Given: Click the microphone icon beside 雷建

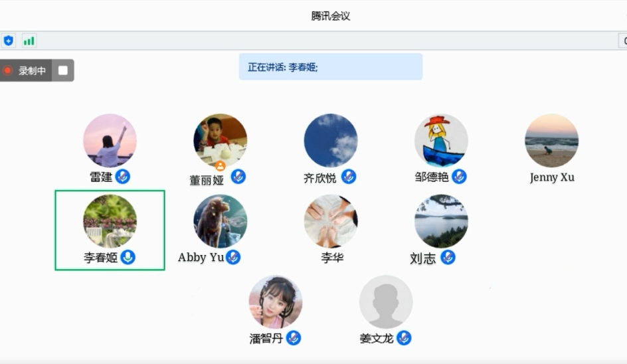Looking at the screenshot, I should [x=122, y=177].
